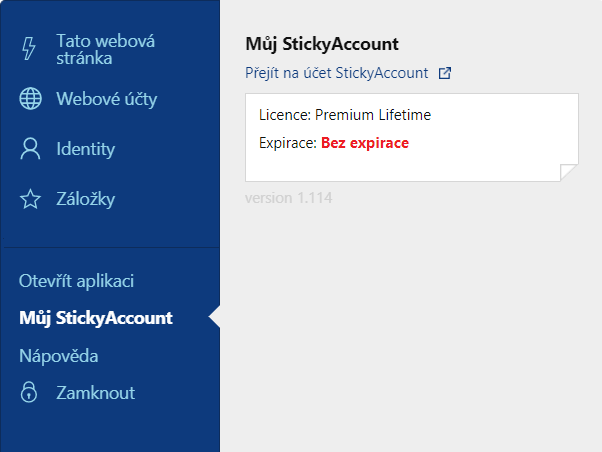Click the person silhouette Identity icon
The image size is (602, 452).
click(x=30, y=149)
